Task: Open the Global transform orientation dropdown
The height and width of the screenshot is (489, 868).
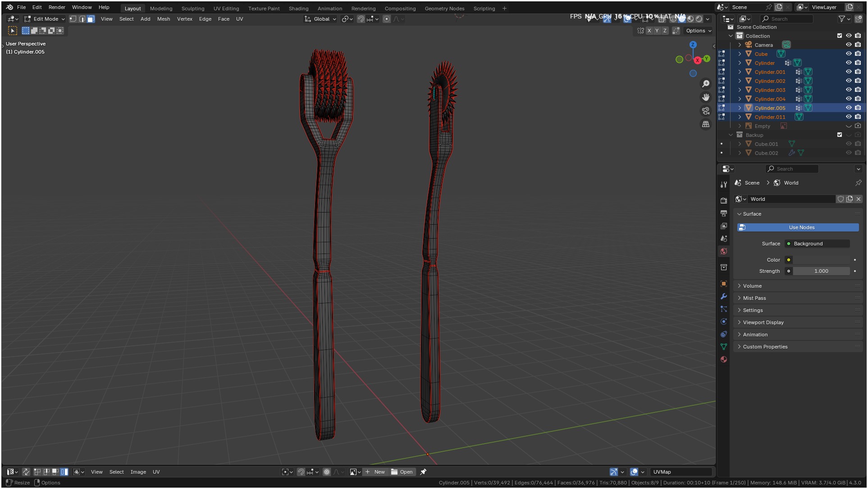Action: [320, 19]
